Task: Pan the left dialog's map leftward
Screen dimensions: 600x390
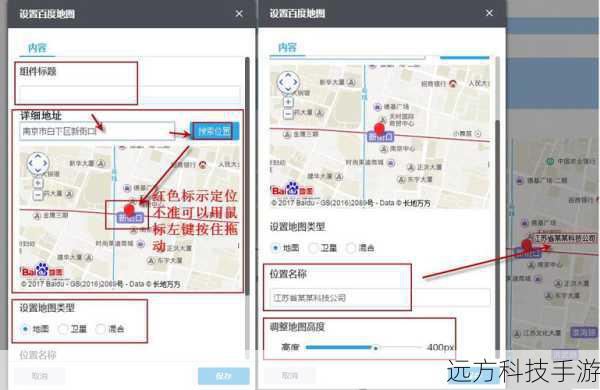Action: coord(31,163)
